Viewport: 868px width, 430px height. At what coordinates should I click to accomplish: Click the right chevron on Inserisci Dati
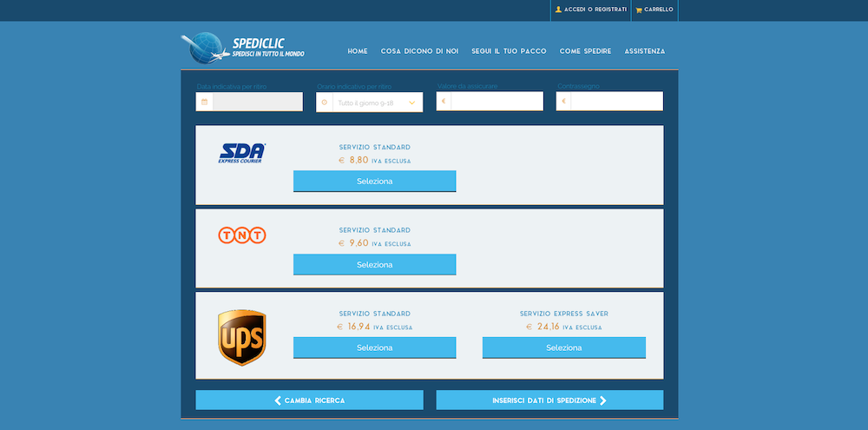click(x=603, y=400)
